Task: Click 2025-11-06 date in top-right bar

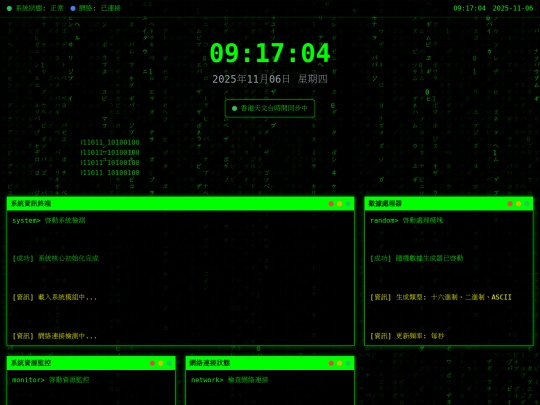Action: pos(513,8)
